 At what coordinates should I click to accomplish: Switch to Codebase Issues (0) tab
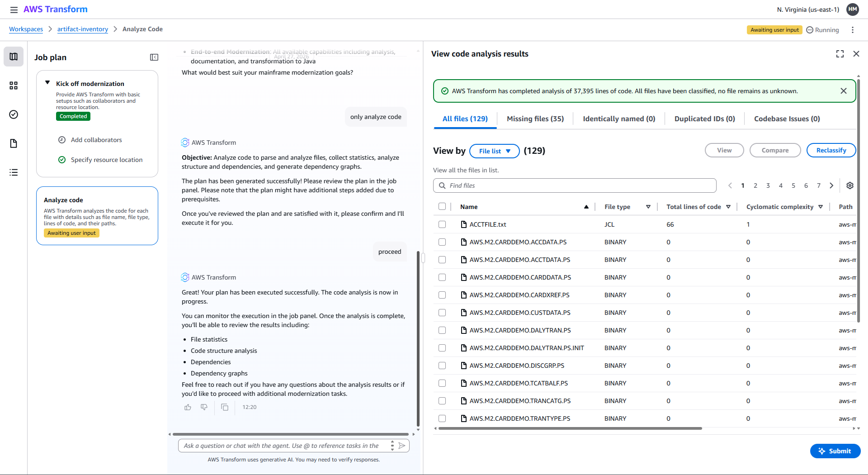point(787,119)
